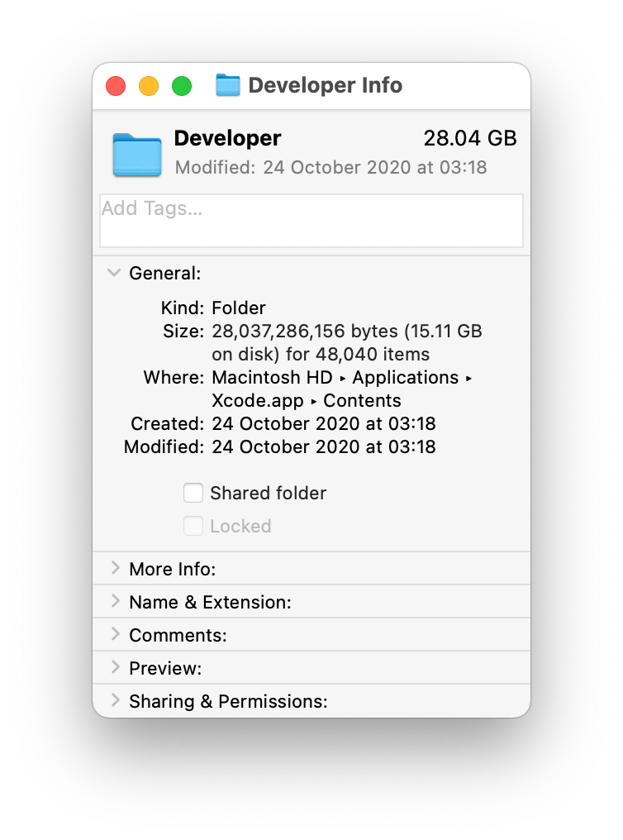
Task: Click the Add Tags input field
Action: tap(311, 220)
